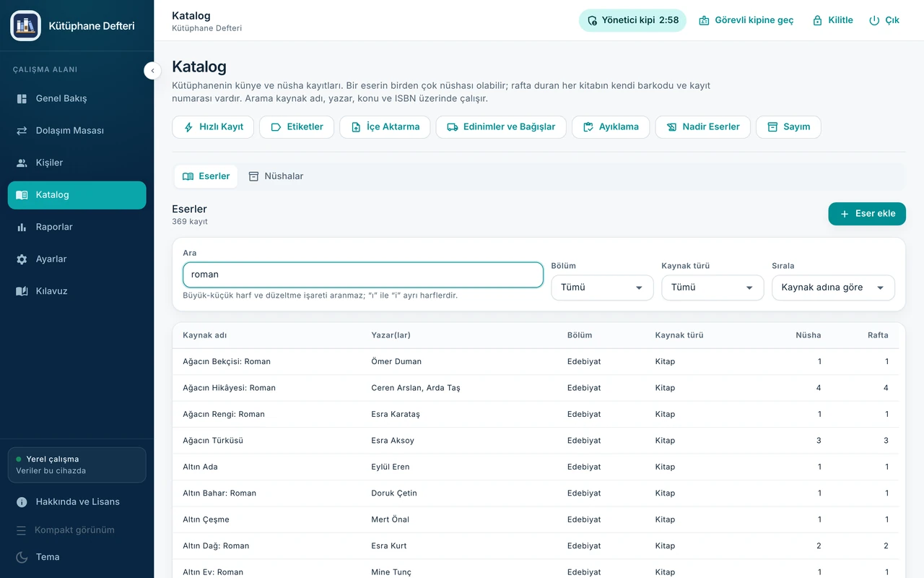Go to Dolaşım Masası
Screen dimensions: 924x578
pos(77,131)
